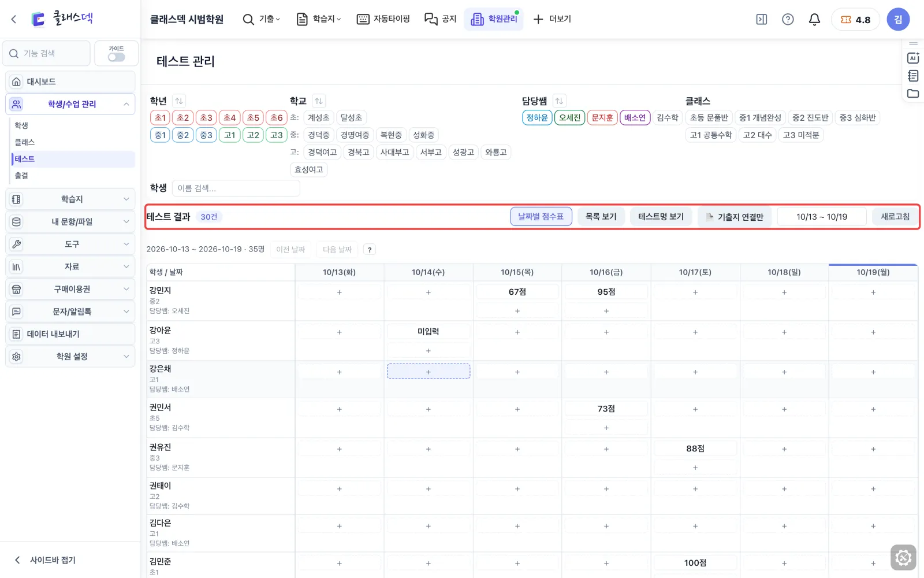
Task: Click 사이드바 접기 to collapse sidebar
Action: tap(45, 560)
